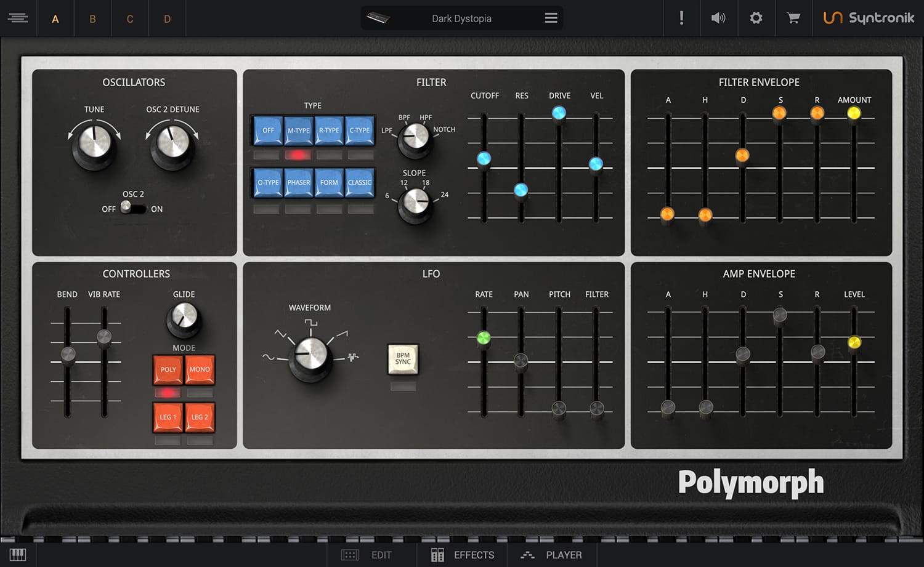Open the EFFECTS tab

463,555
